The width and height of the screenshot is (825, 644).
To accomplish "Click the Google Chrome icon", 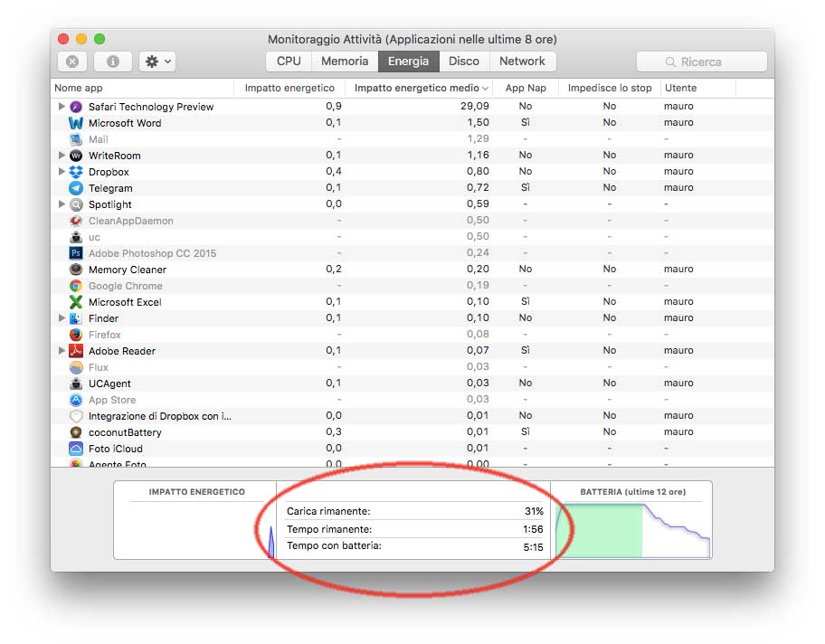I will pyautogui.click(x=76, y=286).
